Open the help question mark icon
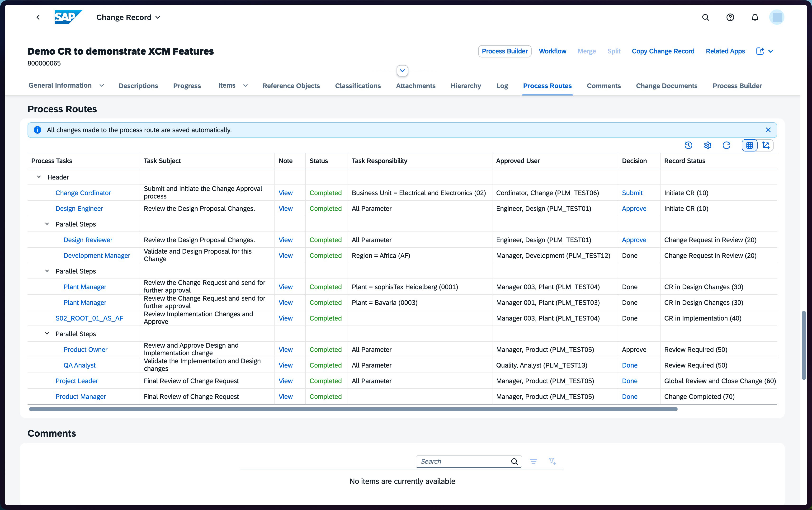812x510 pixels. pyautogui.click(x=730, y=18)
